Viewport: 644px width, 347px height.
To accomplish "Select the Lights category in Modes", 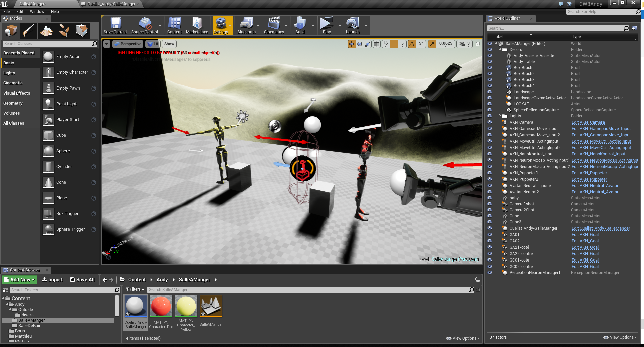I will click(x=20, y=73).
